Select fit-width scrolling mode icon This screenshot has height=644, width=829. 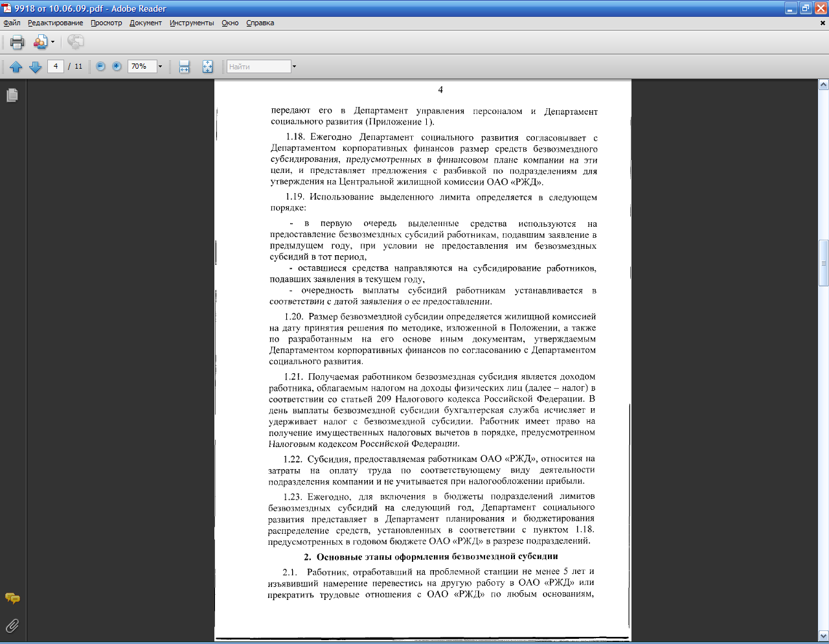[185, 67]
